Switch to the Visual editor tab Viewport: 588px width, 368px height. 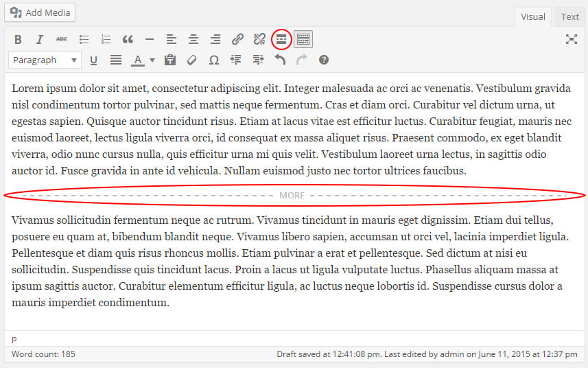pyautogui.click(x=533, y=16)
